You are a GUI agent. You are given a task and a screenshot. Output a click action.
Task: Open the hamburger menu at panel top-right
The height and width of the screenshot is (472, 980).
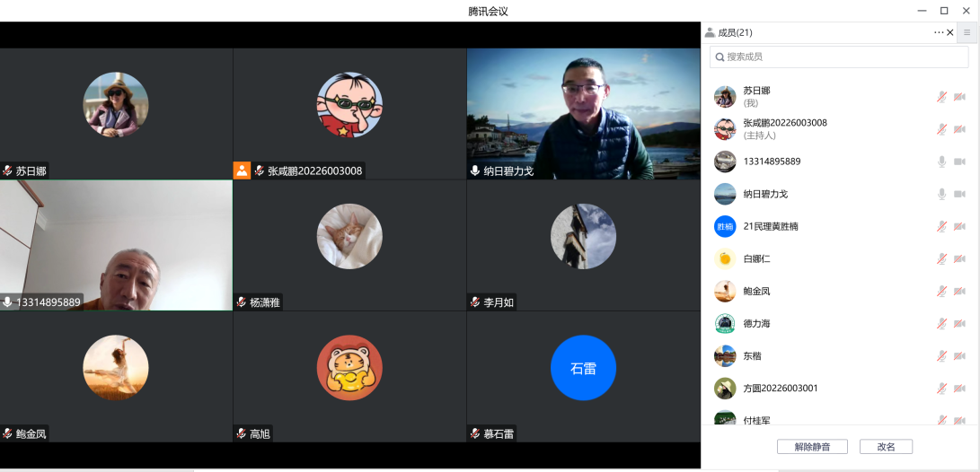point(967,32)
